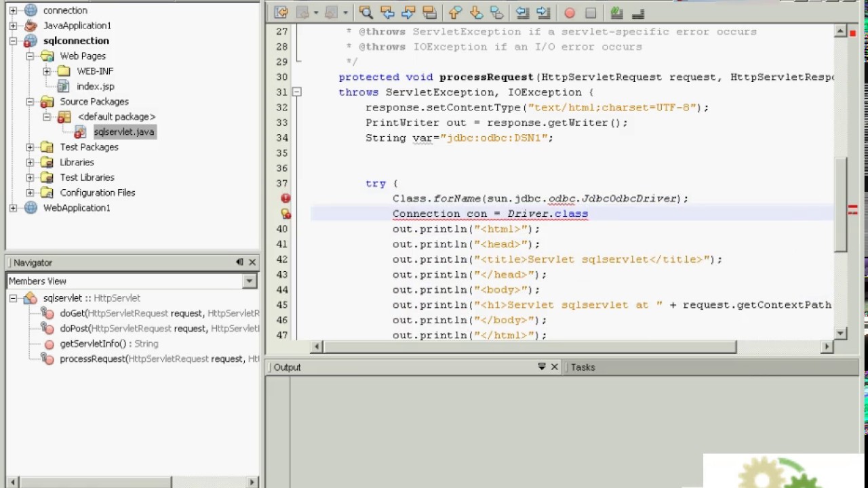Select processRequest method in Navigator
The image size is (868, 488).
(x=92, y=359)
